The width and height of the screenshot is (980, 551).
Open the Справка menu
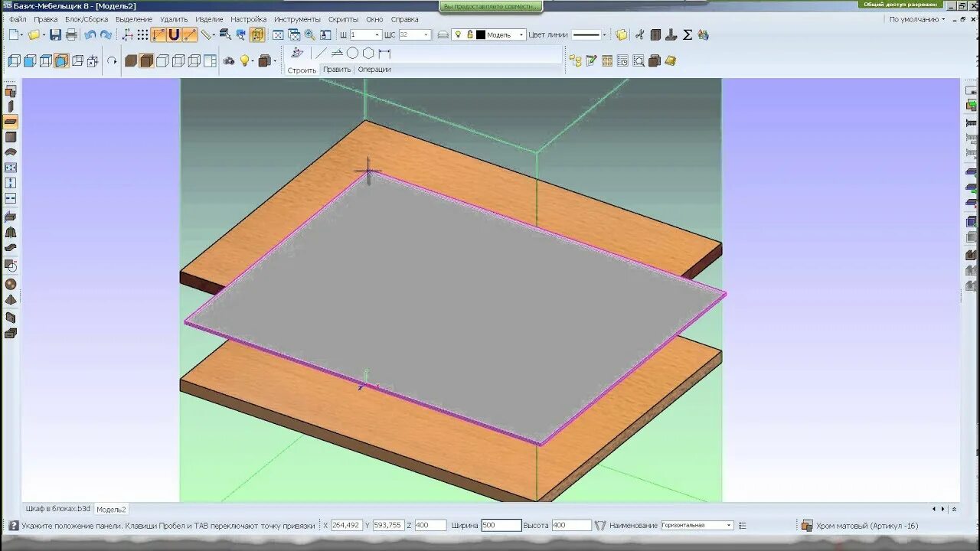[x=404, y=19]
